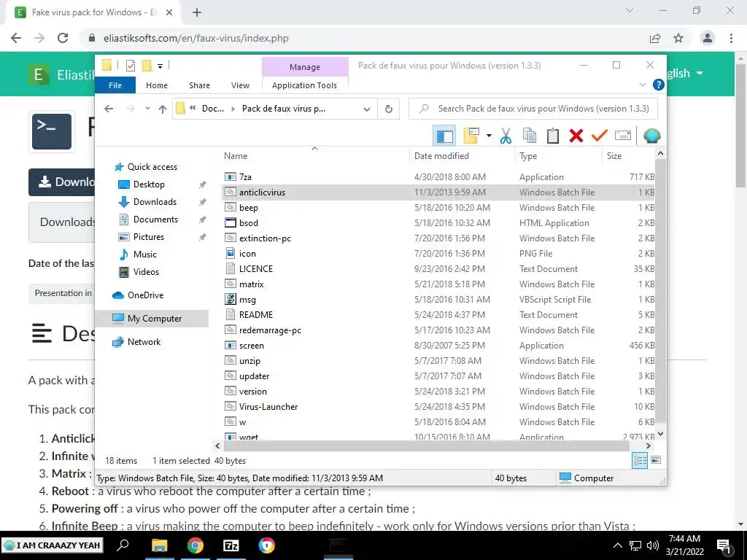Expand the Explorer ribbon chevron
Viewport: 747px width, 560px height.
(x=643, y=85)
